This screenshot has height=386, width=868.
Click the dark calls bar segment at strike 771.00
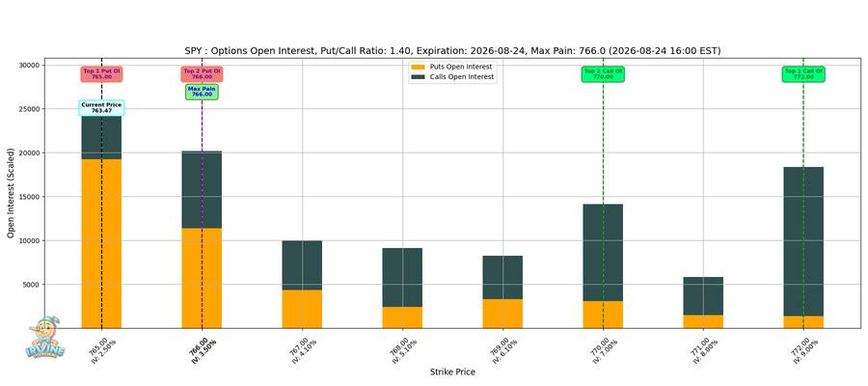(x=703, y=295)
